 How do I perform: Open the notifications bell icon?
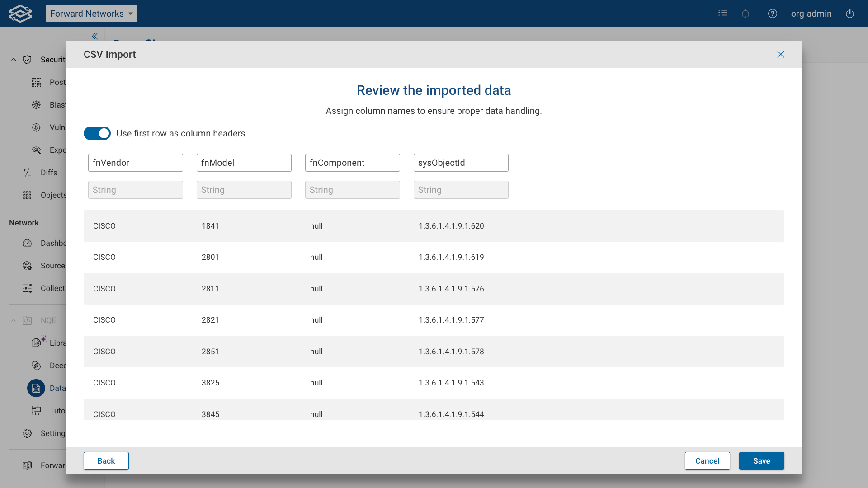[745, 14]
